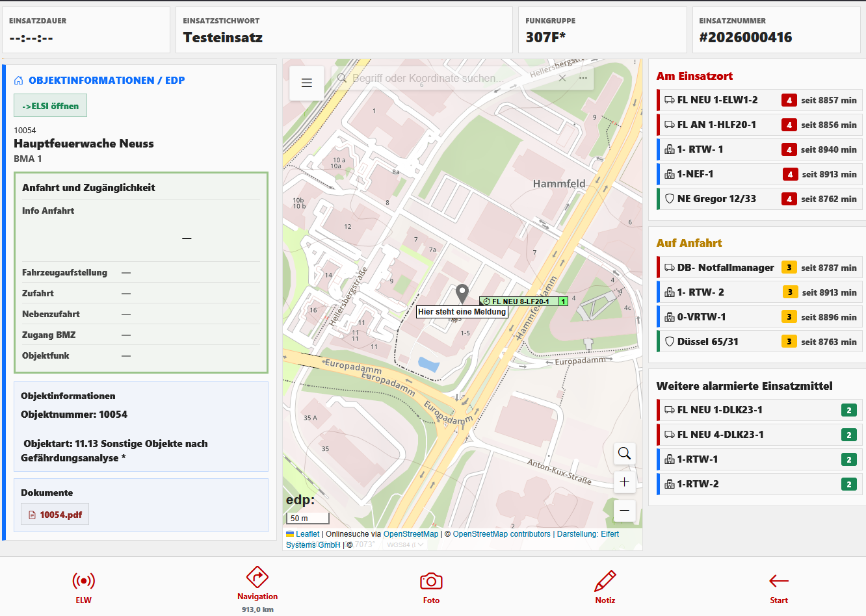866x616 pixels.
Task: Select vehicle FL NEU 1-ELW1-2
Action: point(717,100)
